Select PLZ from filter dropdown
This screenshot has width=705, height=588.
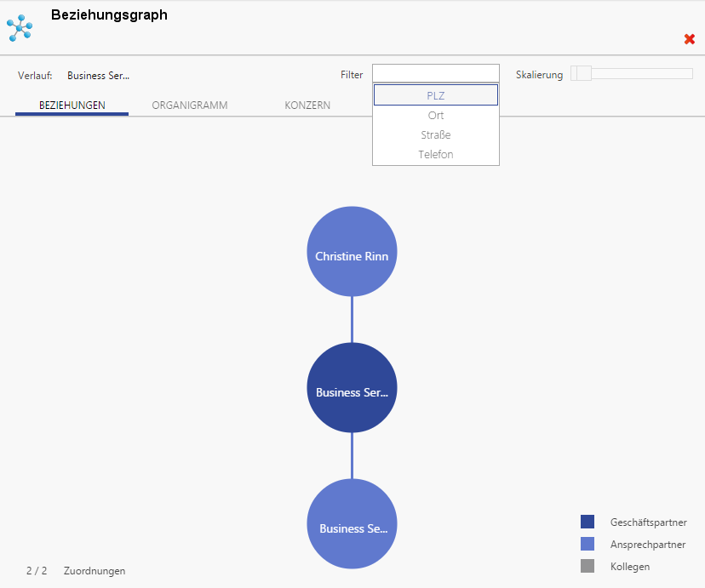pyautogui.click(x=435, y=95)
